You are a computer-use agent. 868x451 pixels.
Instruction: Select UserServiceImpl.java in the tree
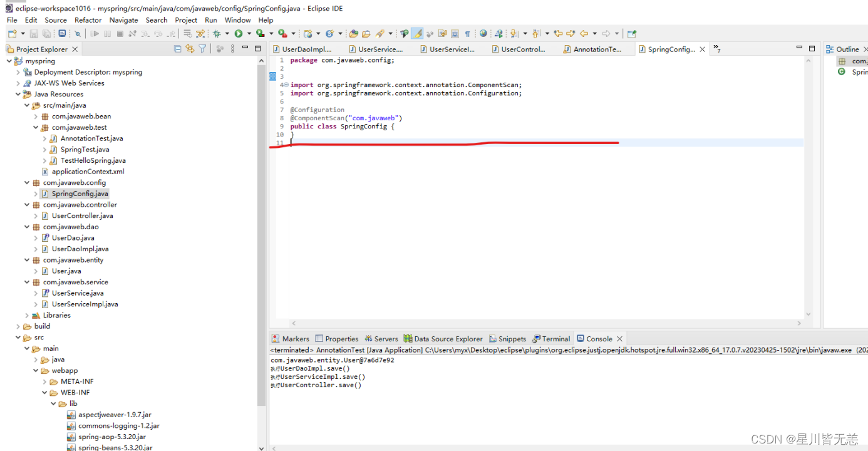pos(85,304)
